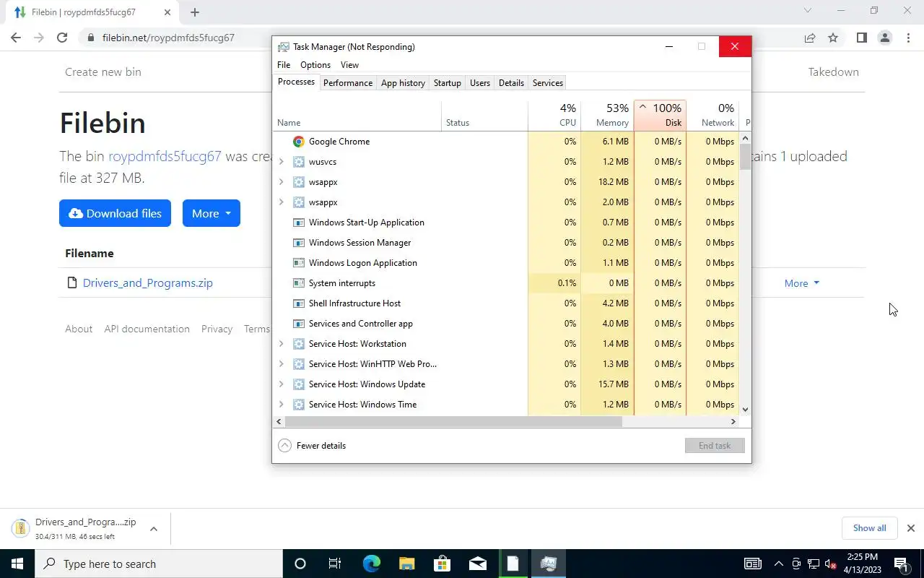Open Microsoft Store from the taskbar
Viewport: 924px width, 578px height.
(442, 564)
